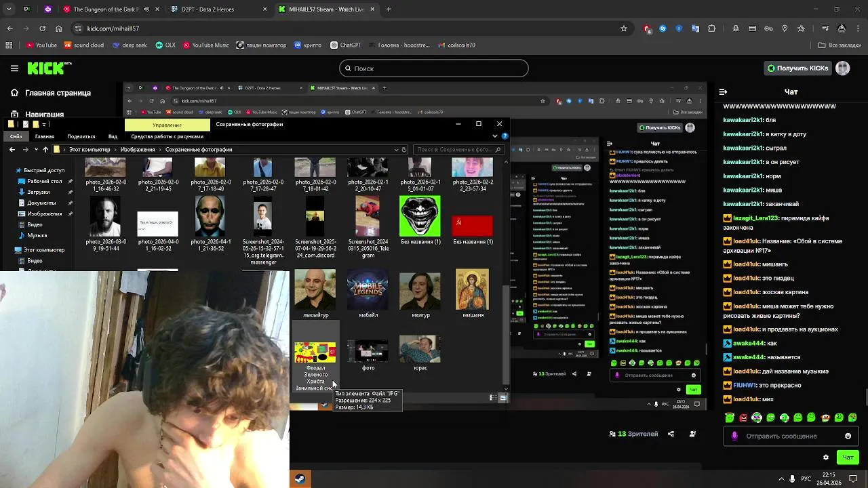The image size is (868, 488).
Task: Open YouTube Music bookmark
Action: pyautogui.click(x=205, y=45)
